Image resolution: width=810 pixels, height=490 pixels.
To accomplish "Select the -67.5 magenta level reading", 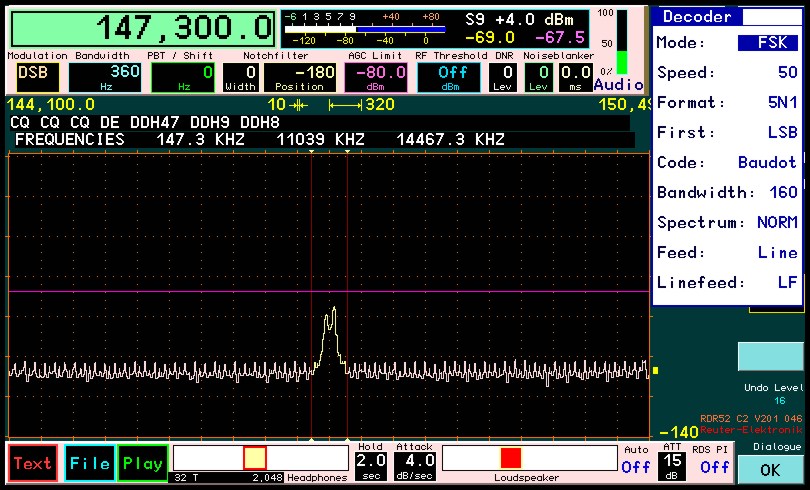I will [x=559, y=38].
